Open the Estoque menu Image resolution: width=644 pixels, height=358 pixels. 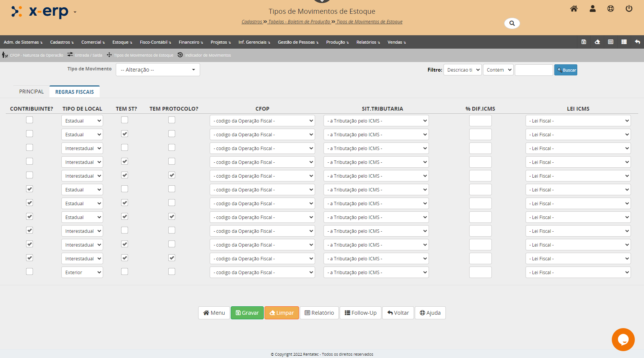pyautogui.click(x=122, y=42)
